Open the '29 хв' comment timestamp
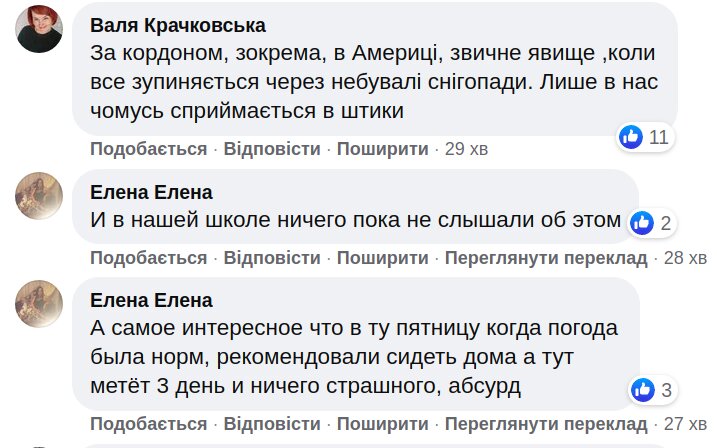This screenshot has width=717, height=448. [466, 149]
